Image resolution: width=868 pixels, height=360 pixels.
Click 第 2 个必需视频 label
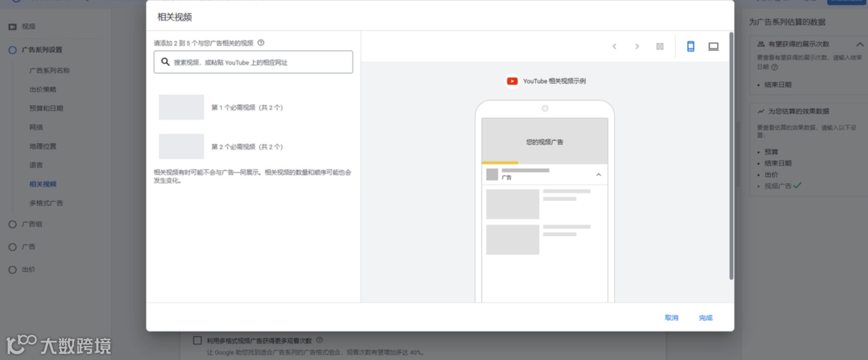point(247,147)
